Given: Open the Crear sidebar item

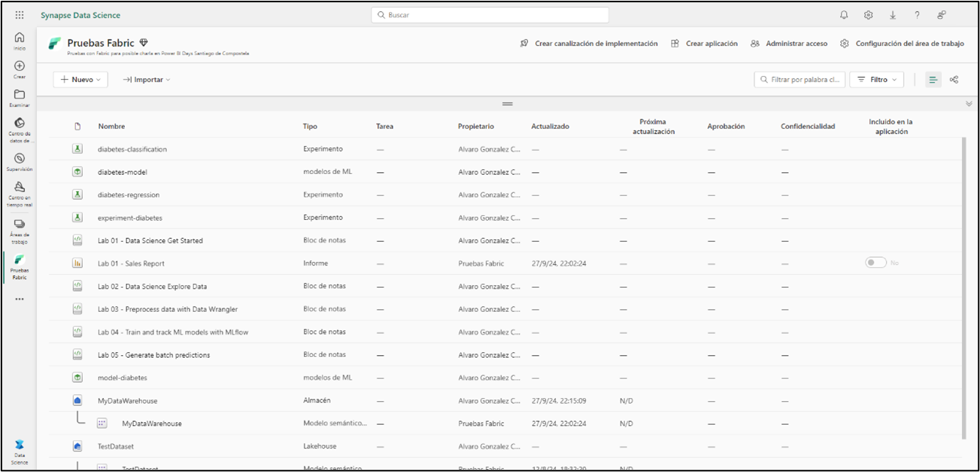Looking at the screenshot, I should (x=20, y=70).
